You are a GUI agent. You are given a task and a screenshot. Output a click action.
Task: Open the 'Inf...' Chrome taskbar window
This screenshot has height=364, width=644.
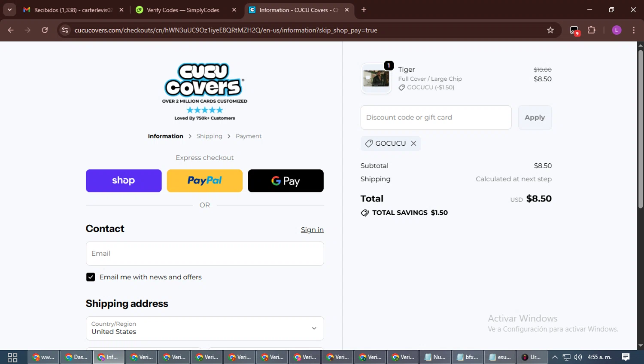click(109, 357)
